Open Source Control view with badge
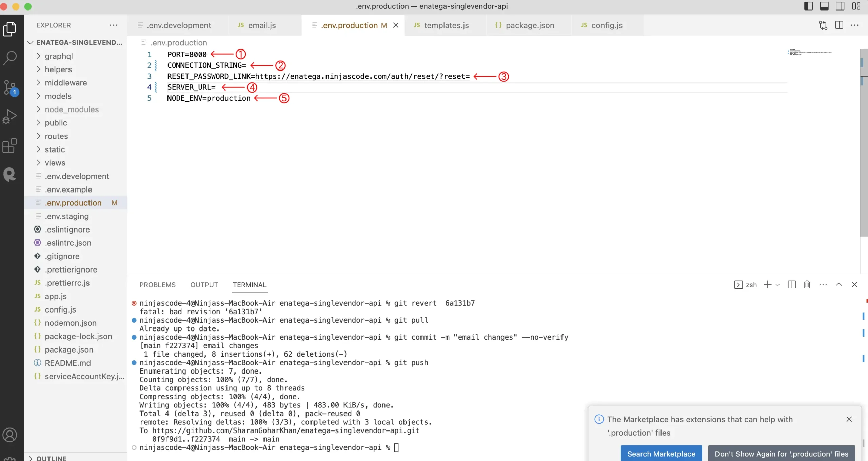Image resolution: width=868 pixels, height=461 pixels. pos(10,87)
